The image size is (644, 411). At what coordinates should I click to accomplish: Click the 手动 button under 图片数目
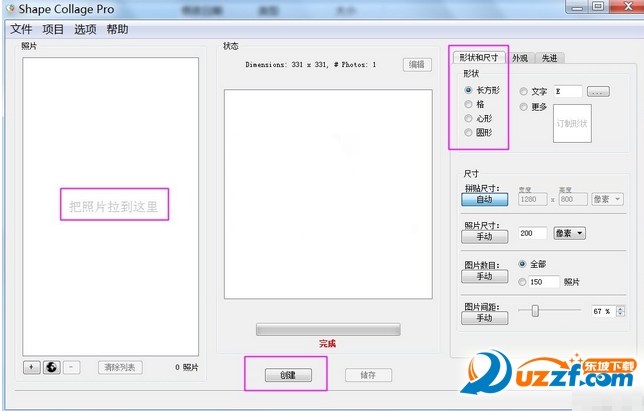[x=484, y=276]
